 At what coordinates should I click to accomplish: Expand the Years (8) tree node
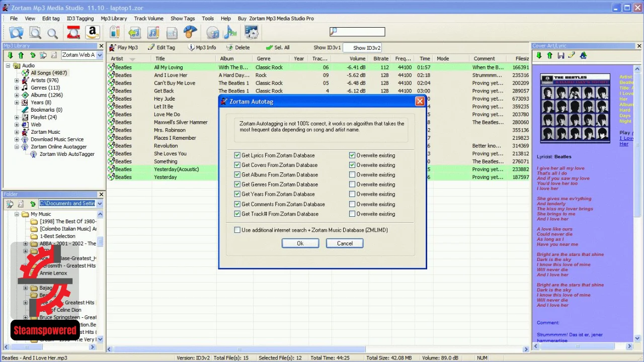click(17, 103)
